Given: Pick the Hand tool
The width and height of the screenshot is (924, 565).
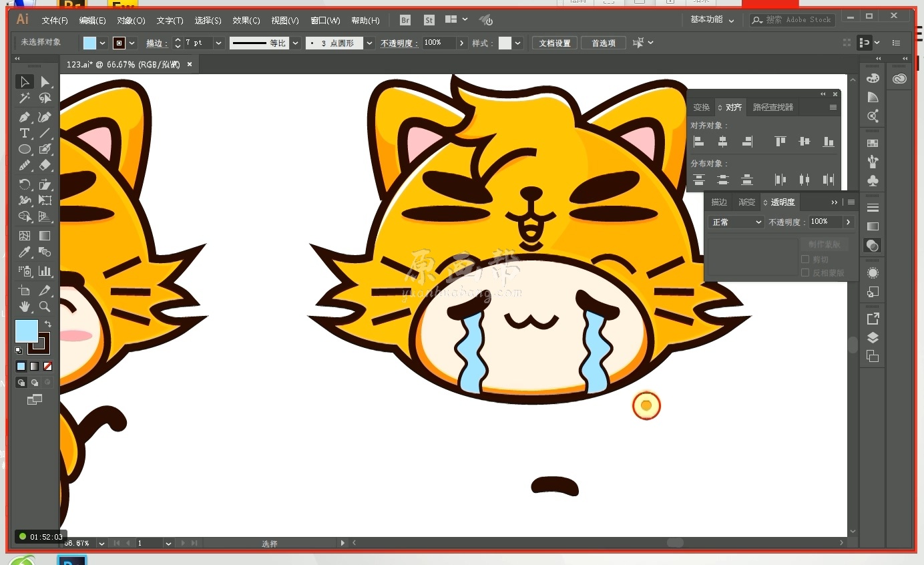Looking at the screenshot, I should pyautogui.click(x=25, y=307).
